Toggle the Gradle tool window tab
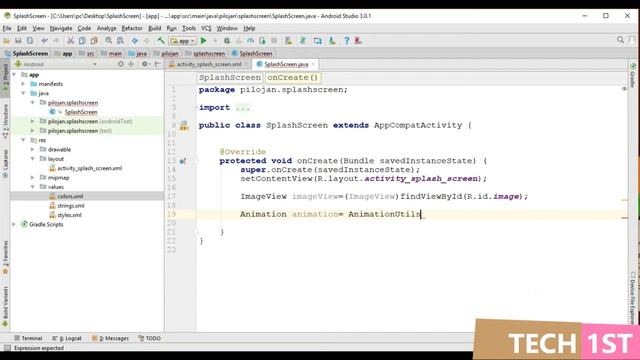Screen dimensions: 640x360 633,76
